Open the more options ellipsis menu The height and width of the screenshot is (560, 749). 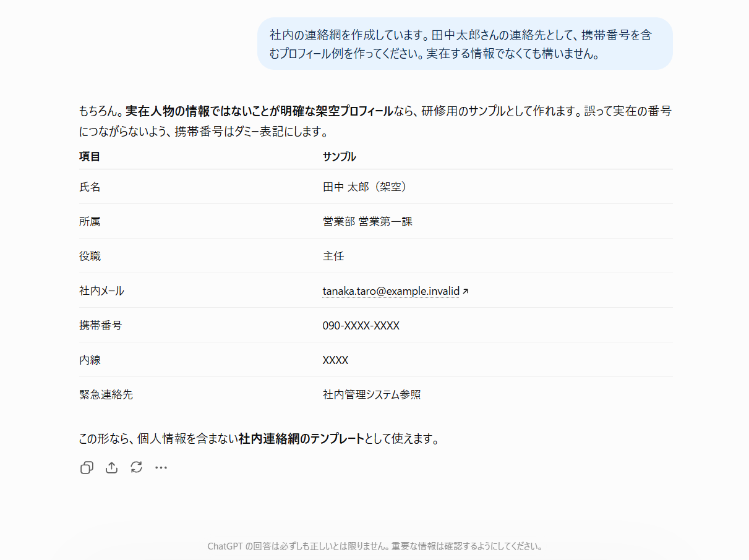(161, 468)
